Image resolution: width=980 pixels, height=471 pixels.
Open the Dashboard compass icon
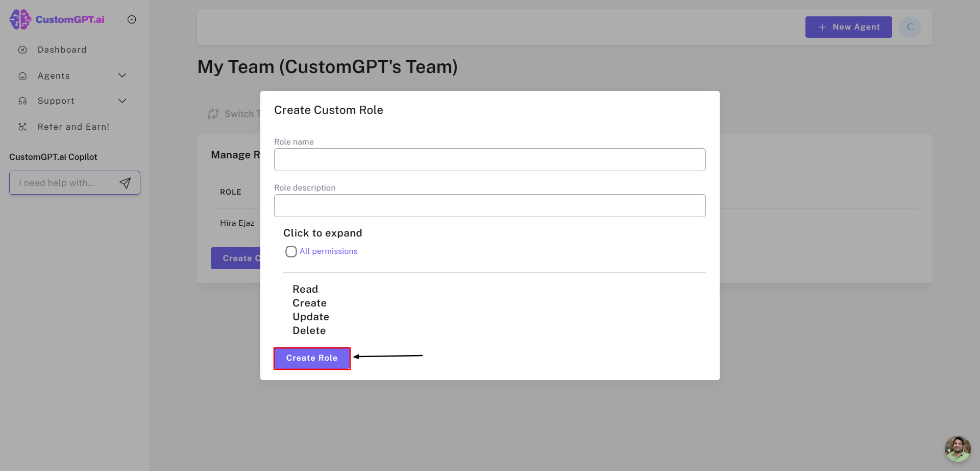(22, 50)
